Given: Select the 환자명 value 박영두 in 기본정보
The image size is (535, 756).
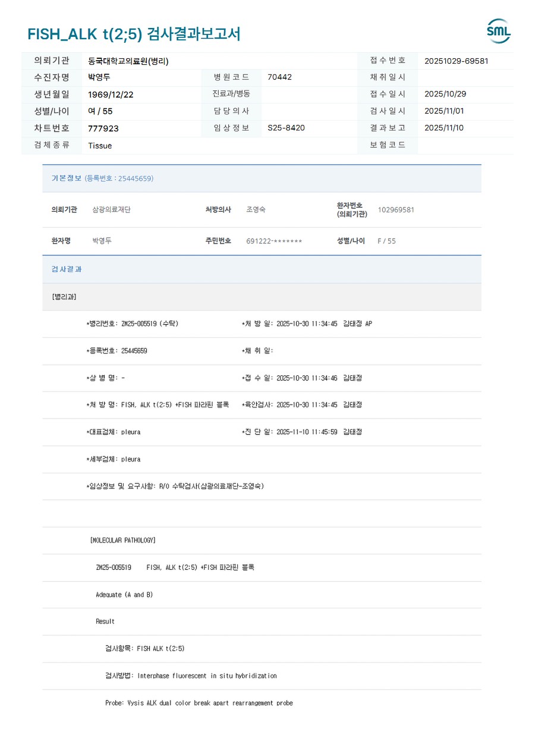Looking at the screenshot, I should (102, 241).
